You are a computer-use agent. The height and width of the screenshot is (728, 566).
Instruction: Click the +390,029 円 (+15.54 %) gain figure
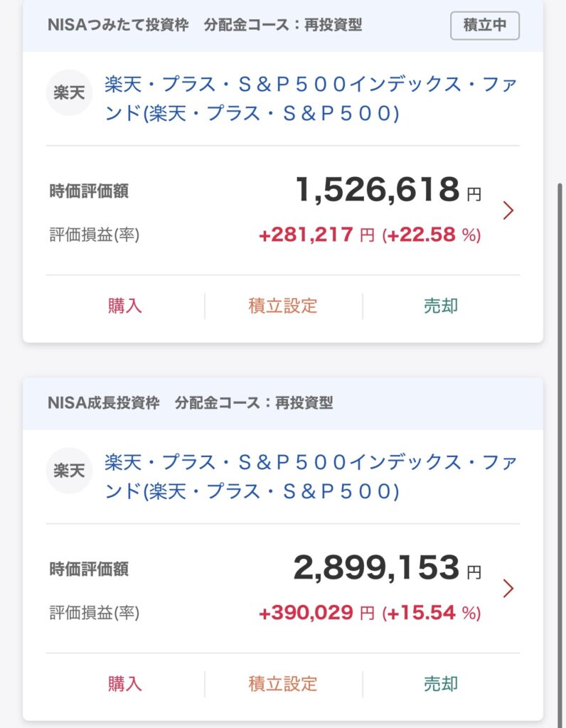370,614
